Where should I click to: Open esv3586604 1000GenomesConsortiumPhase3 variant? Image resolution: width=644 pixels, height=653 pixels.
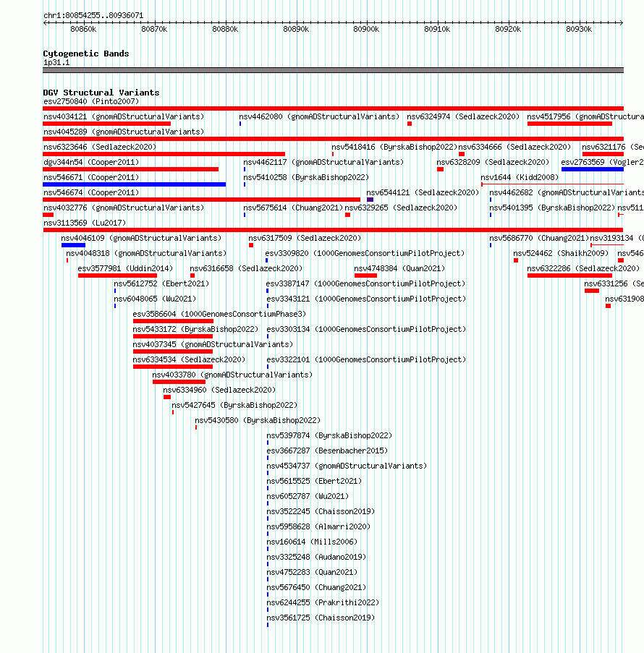(x=219, y=315)
